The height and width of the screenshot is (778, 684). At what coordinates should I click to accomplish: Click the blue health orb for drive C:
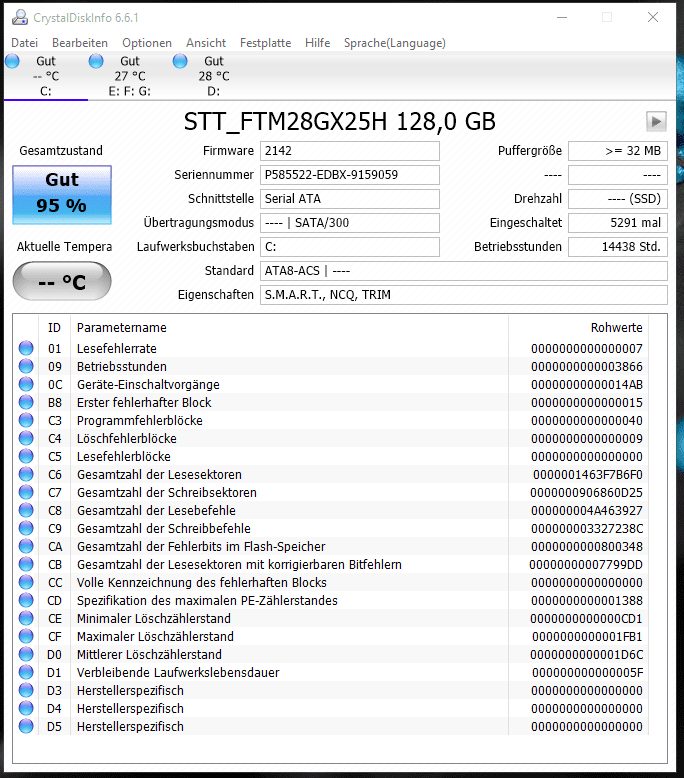[12, 61]
